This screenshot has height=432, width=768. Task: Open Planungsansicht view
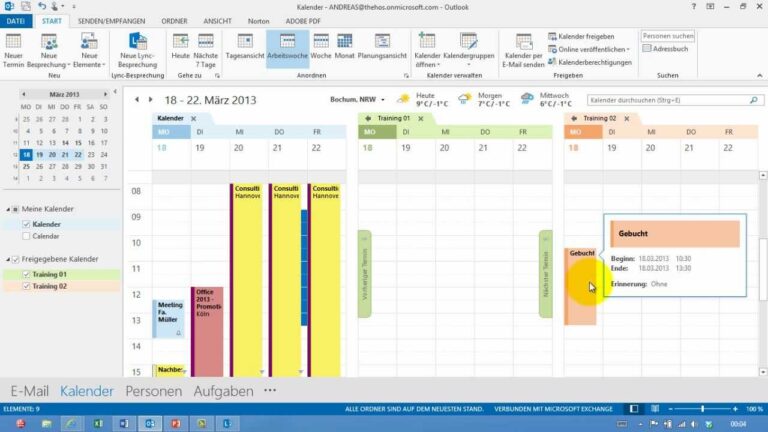click(382, 47)
